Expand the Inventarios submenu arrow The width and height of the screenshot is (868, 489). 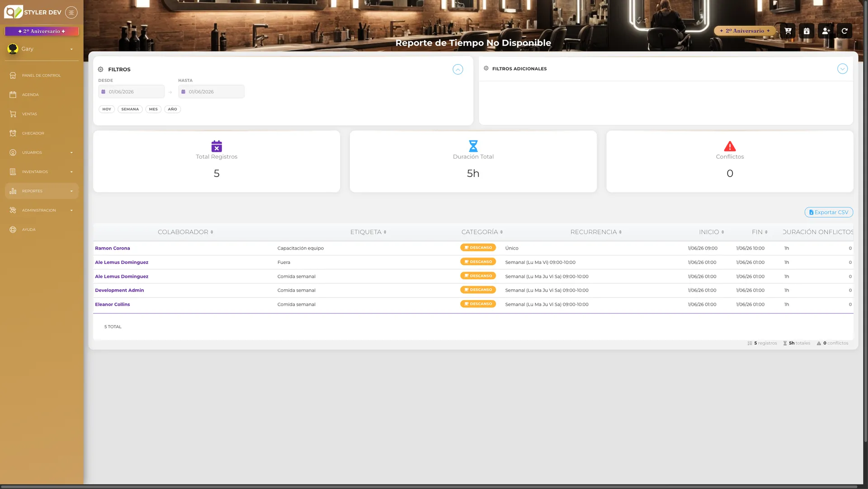tap(71, 172)
